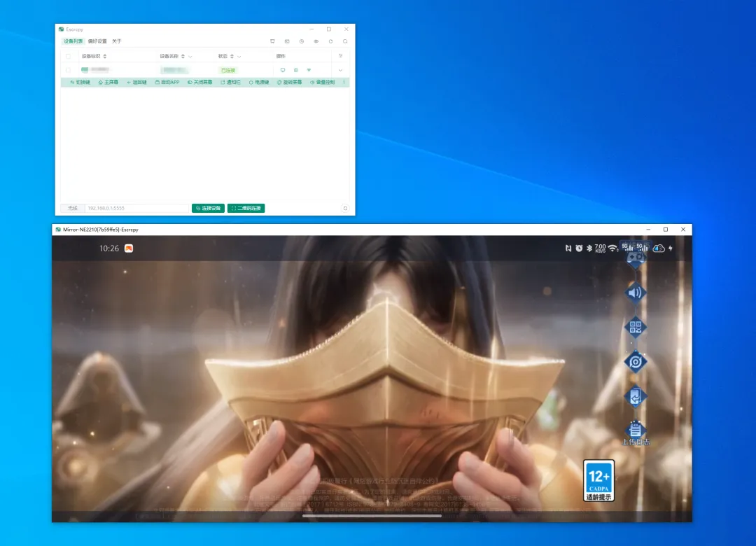Tick the checkbox for the connected device row

click(x=68, y=71)
